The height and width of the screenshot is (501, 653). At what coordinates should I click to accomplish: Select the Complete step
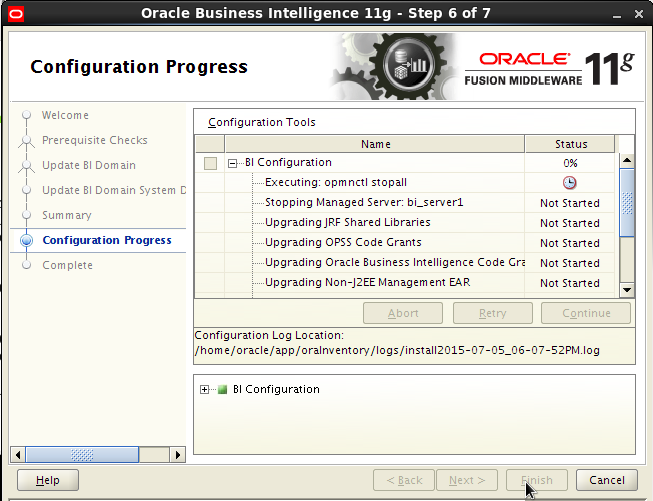pos(67,265)
